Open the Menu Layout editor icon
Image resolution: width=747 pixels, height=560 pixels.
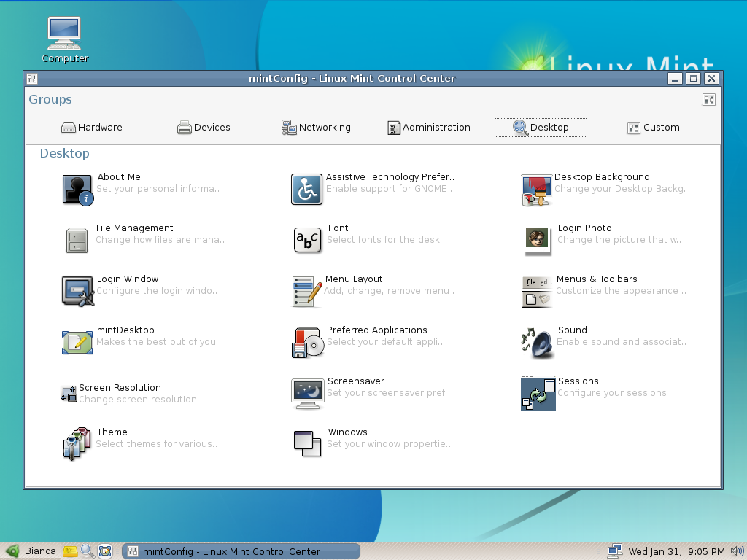click(307, 292)
